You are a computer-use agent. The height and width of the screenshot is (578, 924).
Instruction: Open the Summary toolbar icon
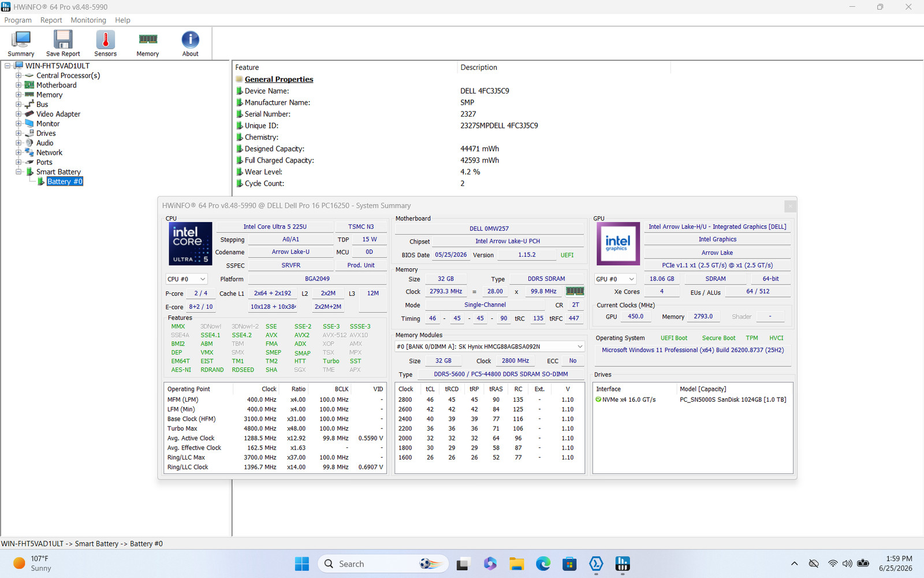pos(21,43)
